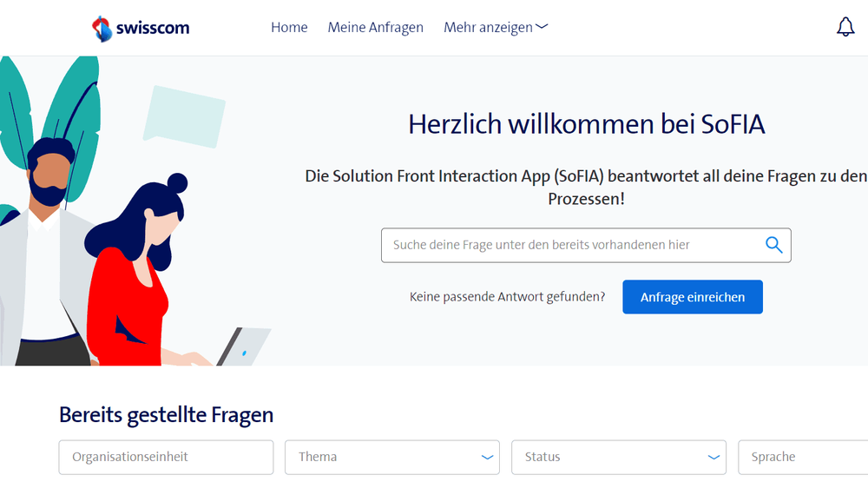The image size is (868, 495).
Task: Click the swisscom wordmark text
Action: click(x=153, y=28)
